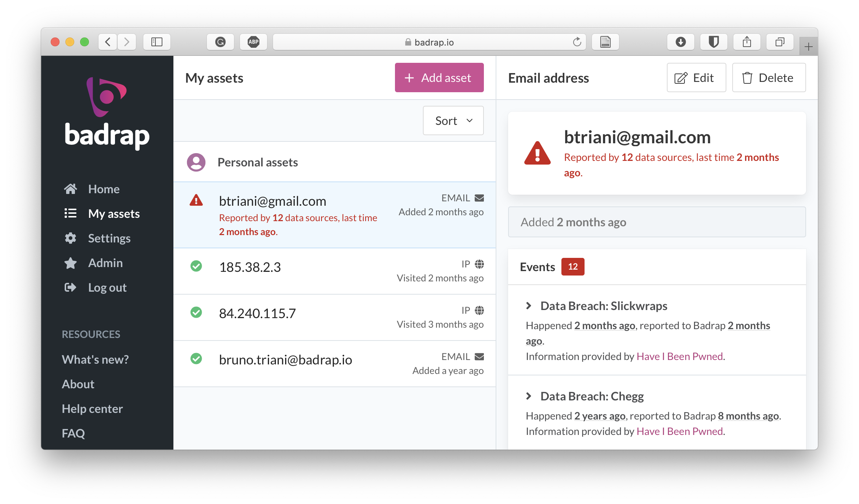Show all tabs overview icon
This screenshot has width=859, height=504.
780,42
